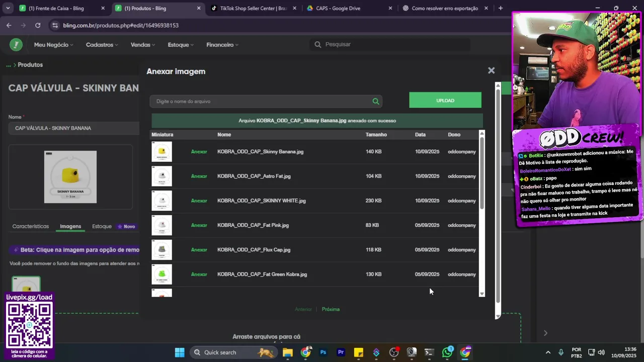Viewport: 644px width, 362px height.
Task: Click the browser address bar
Action: coord(279,25)
